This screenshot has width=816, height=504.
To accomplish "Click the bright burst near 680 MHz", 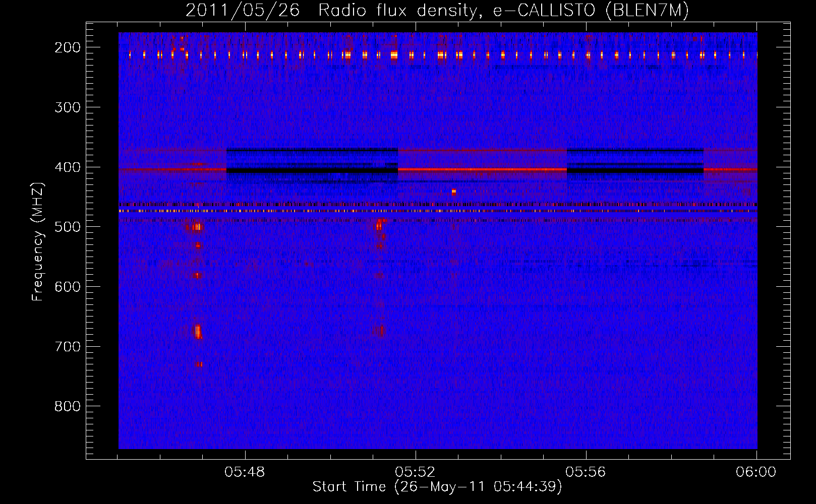I will (x=198, y=331).
